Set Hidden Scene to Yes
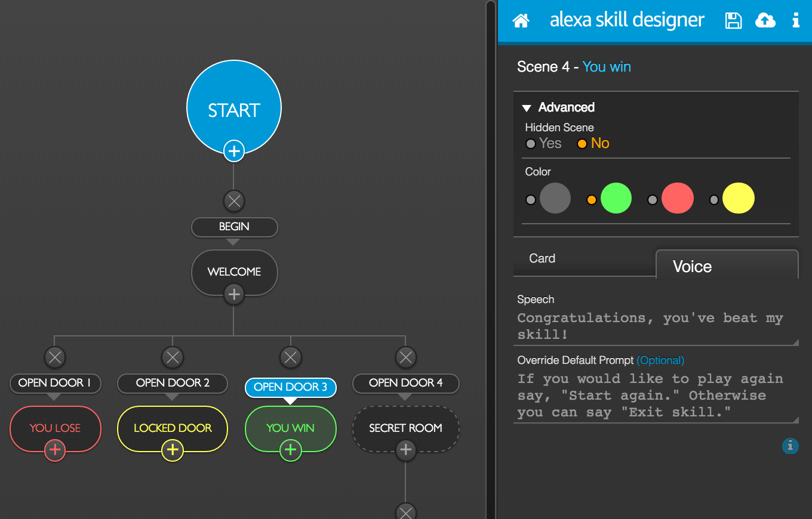 [x=531, y=144]
